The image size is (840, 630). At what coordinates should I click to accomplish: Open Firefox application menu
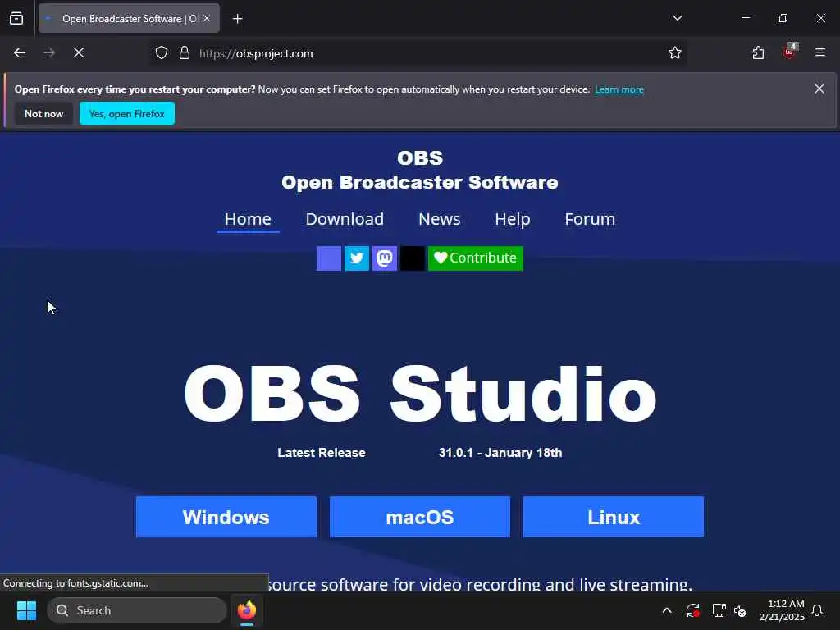pyautogui.click(x=819, y=52)
